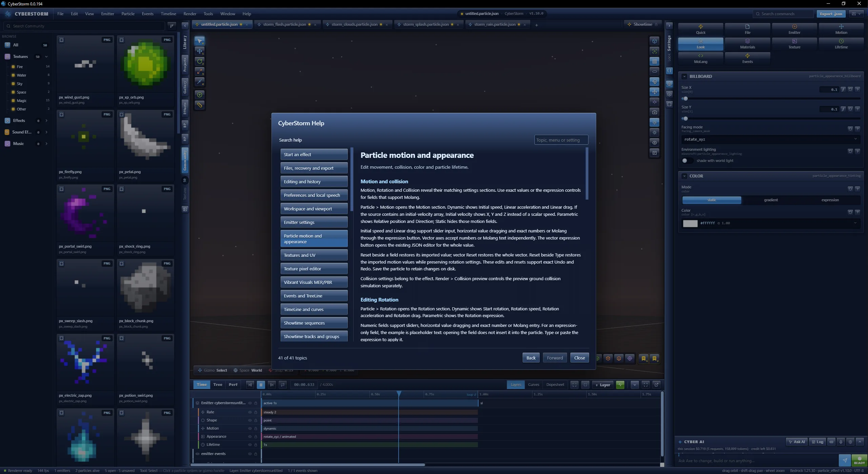Viewport: 868px width, 474px height.
Task: Expand the Effects category
Action: pyautogui.click(x=46, y=121)
